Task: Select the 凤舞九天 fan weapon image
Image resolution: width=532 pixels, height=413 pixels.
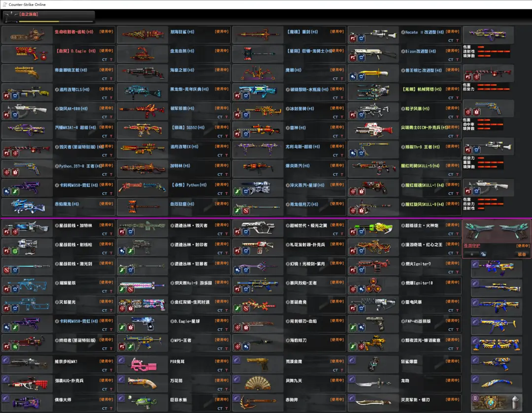Action: pyautogui.click(x=258, y=383)
